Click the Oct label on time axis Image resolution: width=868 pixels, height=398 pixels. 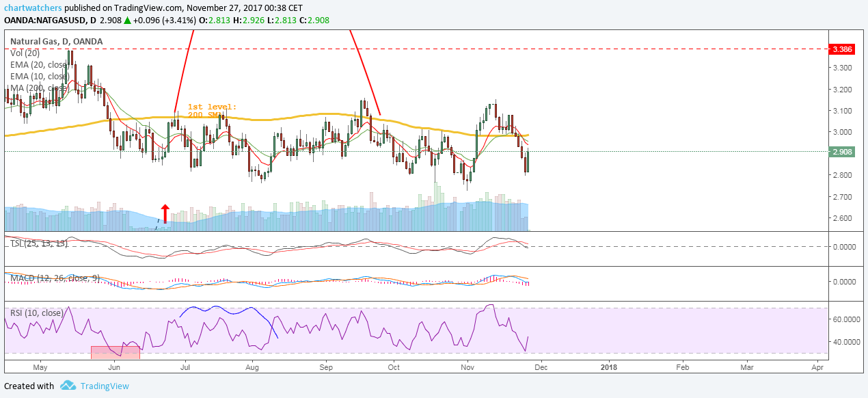click(394, 367)
